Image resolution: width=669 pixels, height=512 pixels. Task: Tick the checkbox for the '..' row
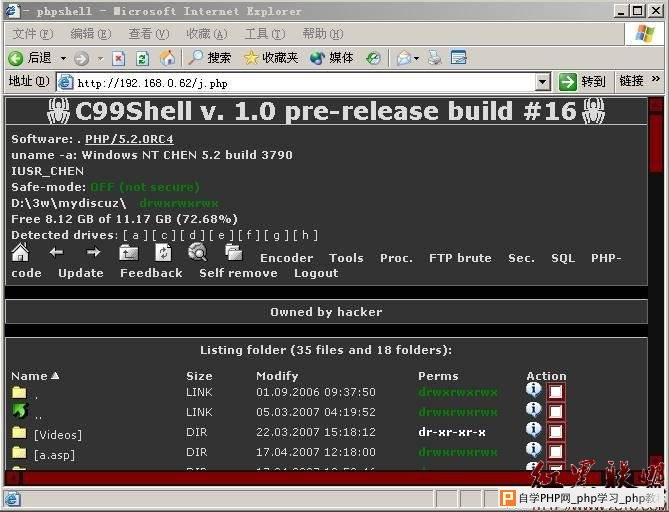coord(556,412)
